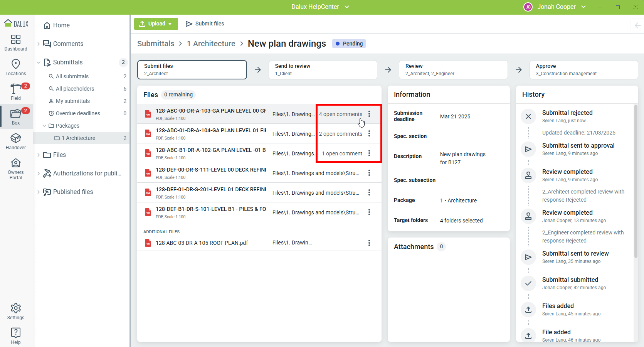Image resolution: width=644 pixels, height=347 pixels.
Task: Open 4 open comments link
Action: pyautogui.click(x=340, y=114)
